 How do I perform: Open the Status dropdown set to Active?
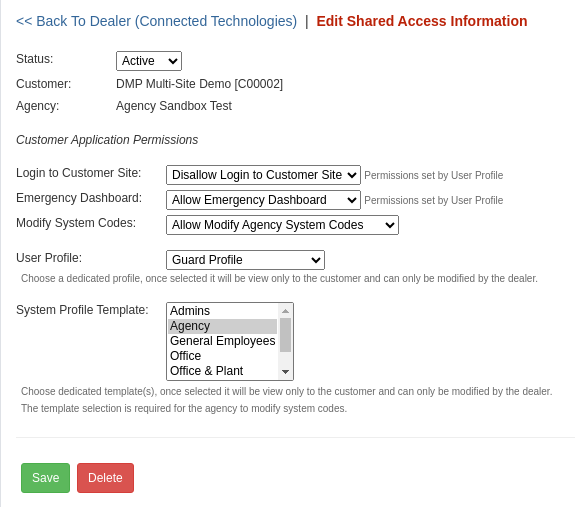coord(149,61)
